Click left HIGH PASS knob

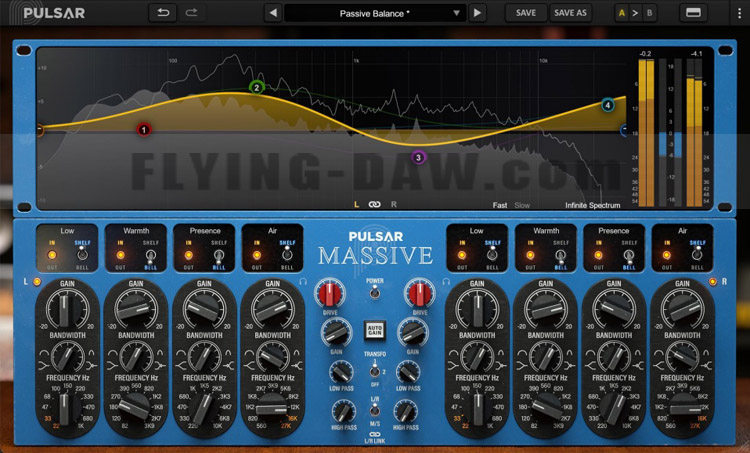[x=343, y=412]
